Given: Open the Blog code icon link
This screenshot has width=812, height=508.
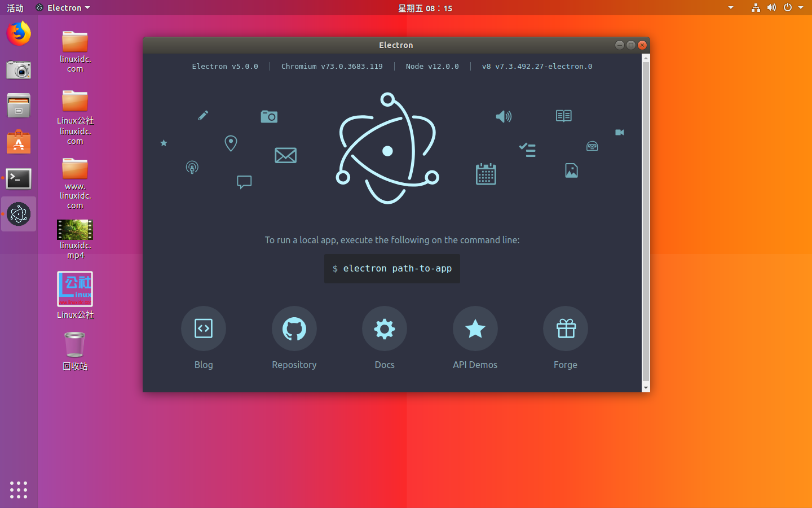Looking at the screenshot, I should (204, 329).
